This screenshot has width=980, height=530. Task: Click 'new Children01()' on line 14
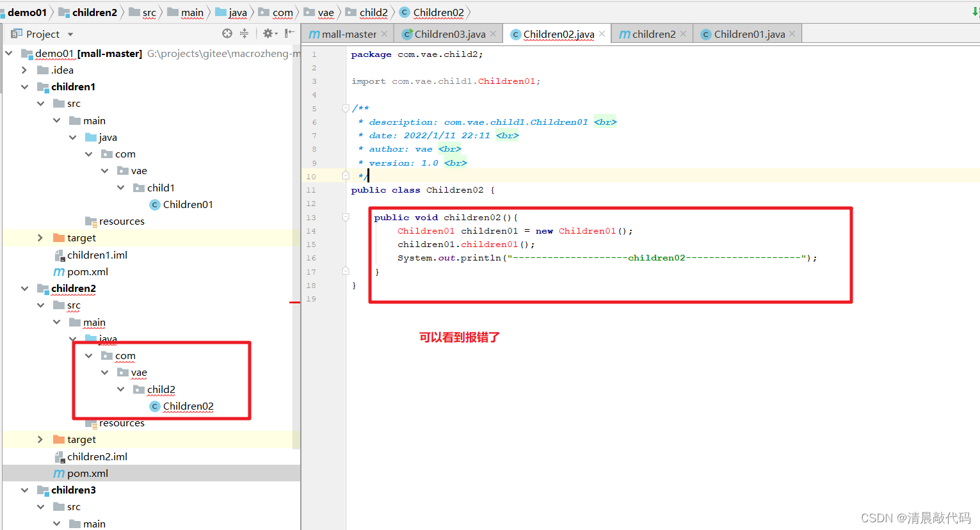tap(584, 231)
